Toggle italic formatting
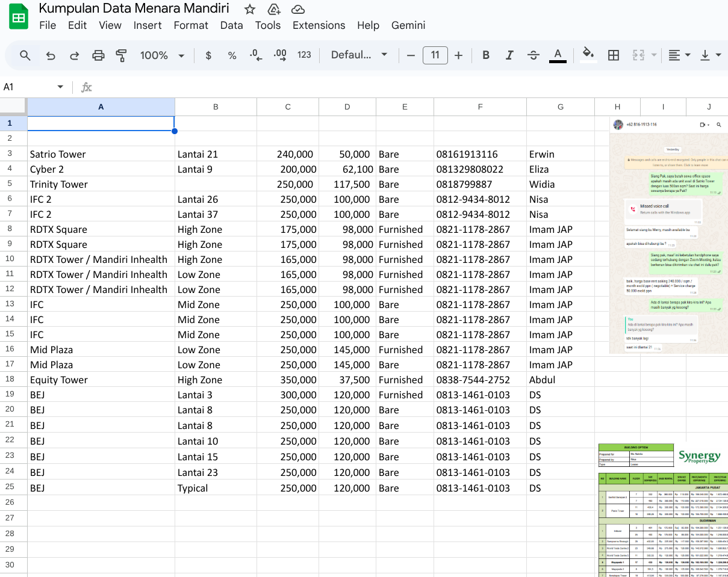728x577 pixels. point(509,55)
